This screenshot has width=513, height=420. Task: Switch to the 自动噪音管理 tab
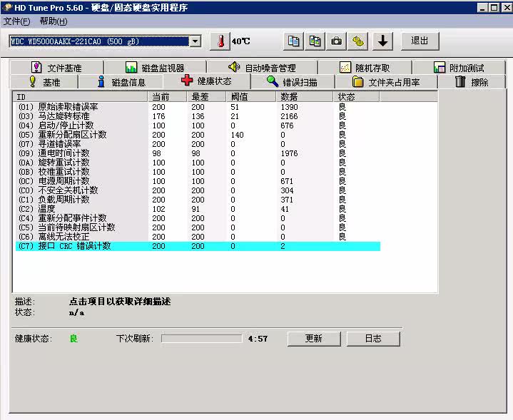(262, 68)
